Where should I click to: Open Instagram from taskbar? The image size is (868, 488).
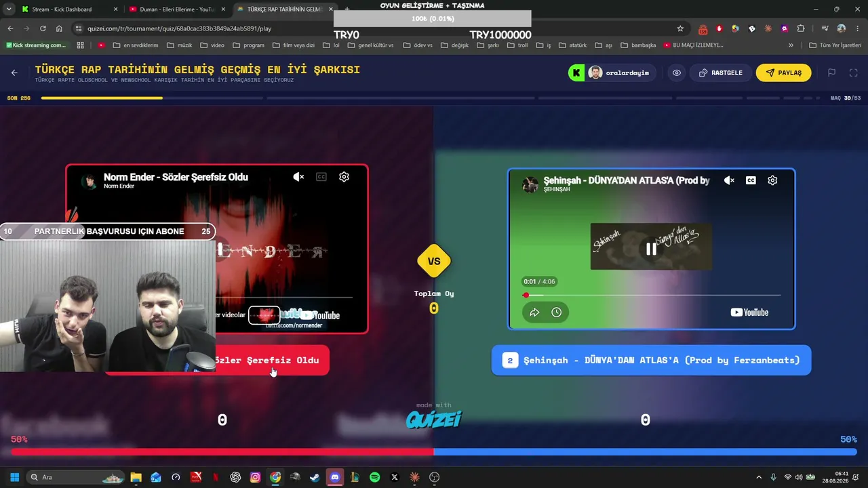tap(255, 477)
